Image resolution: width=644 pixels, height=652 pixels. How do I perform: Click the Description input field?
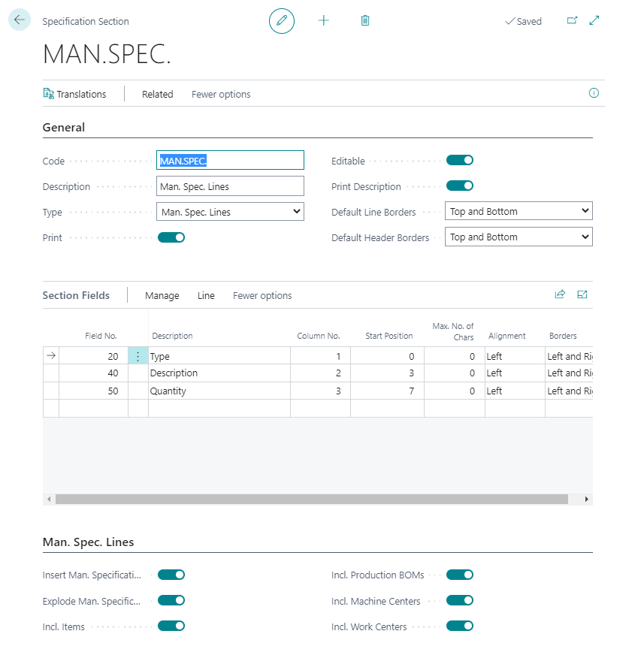230,186
